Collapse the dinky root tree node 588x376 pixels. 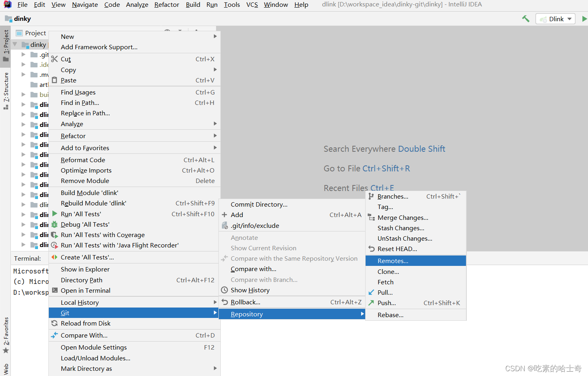pyautogui.click(x=15, y=44)
